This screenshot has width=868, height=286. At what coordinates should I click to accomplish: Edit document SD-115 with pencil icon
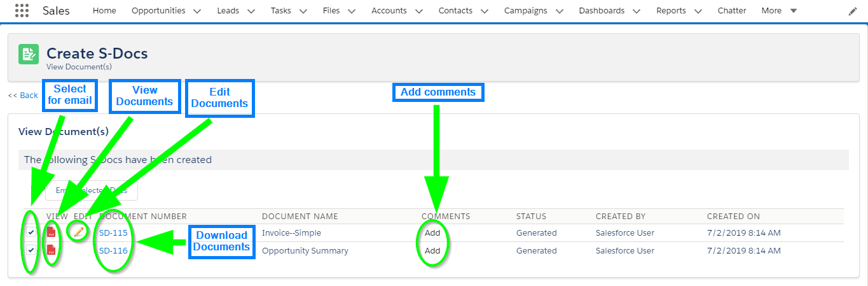[78, 232]
